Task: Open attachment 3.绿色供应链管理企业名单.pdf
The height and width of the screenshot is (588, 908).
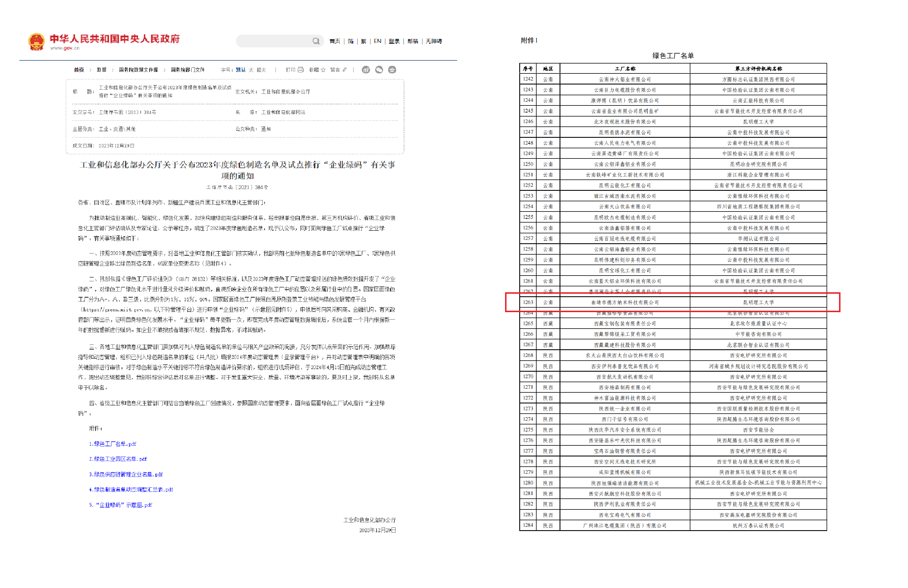Action: coord(126,474)
